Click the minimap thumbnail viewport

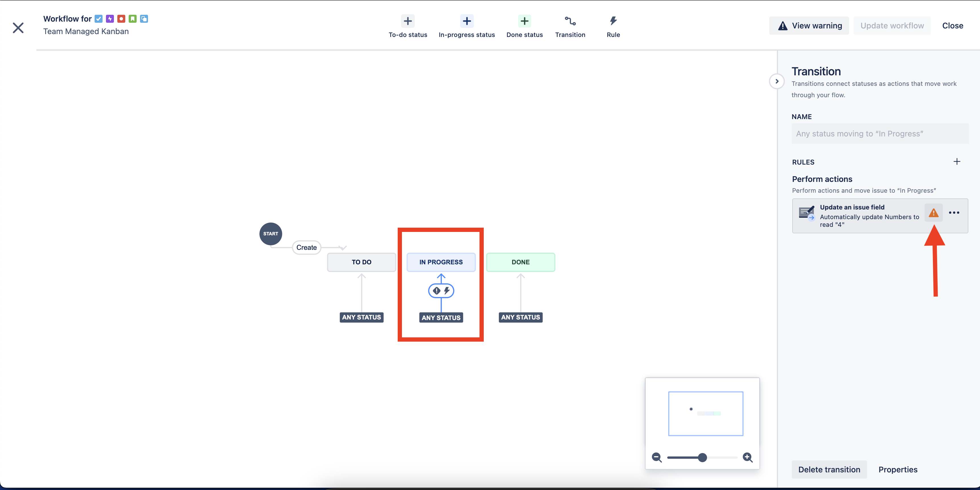(x=705, y=414)
